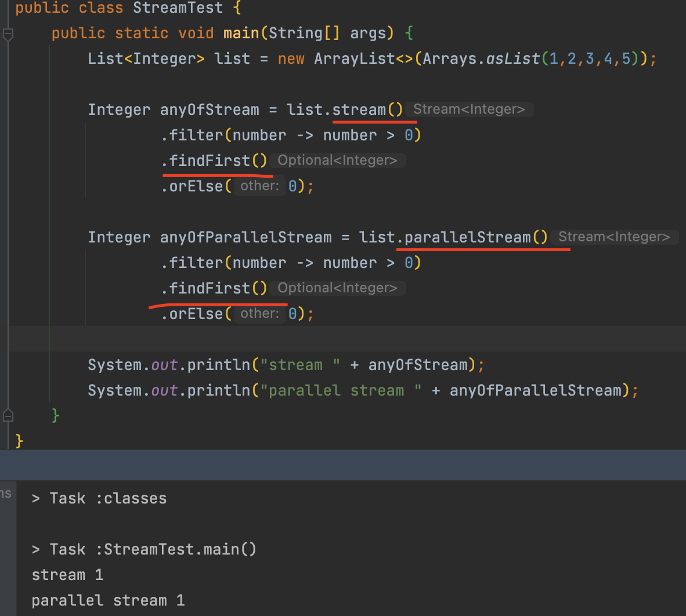This screenshot has height=616, width=686.
Task: Click the "stream " string literal
Action: [300, 365]
